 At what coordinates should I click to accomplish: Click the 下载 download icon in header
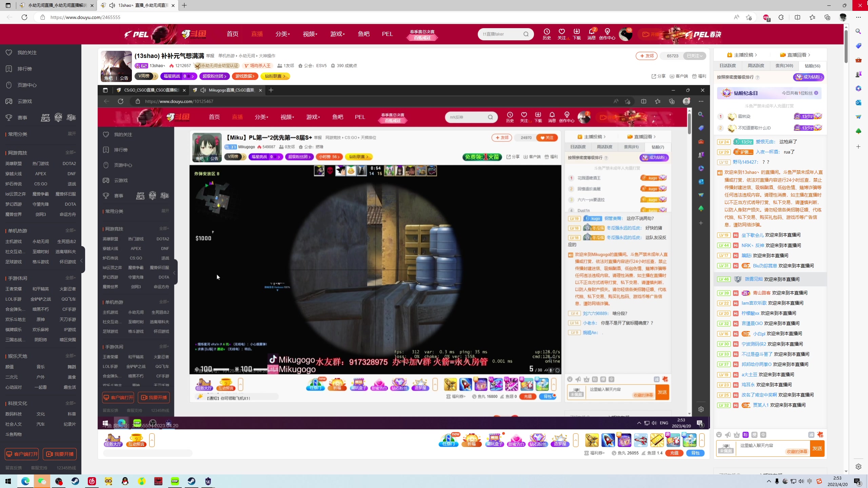576,34
